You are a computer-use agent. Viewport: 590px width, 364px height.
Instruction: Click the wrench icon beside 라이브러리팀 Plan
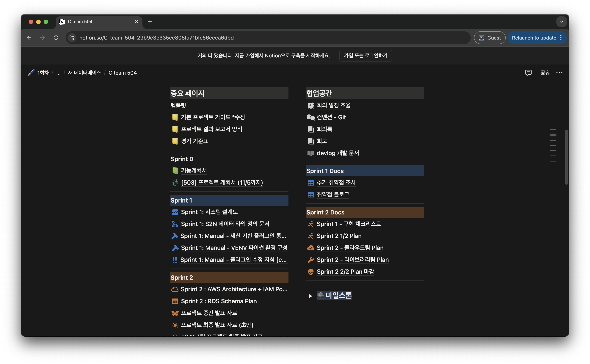pyautogui.click(x=310, y=260)
